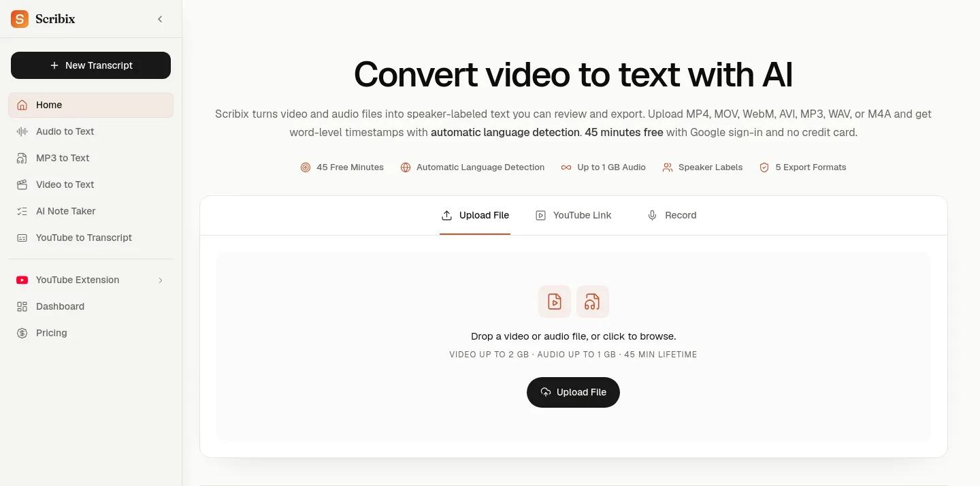This screenshot has height=486, width=980.
Task: Click the 'Automatic Language Detection' badge label
Action: click(x=480, y=167)
